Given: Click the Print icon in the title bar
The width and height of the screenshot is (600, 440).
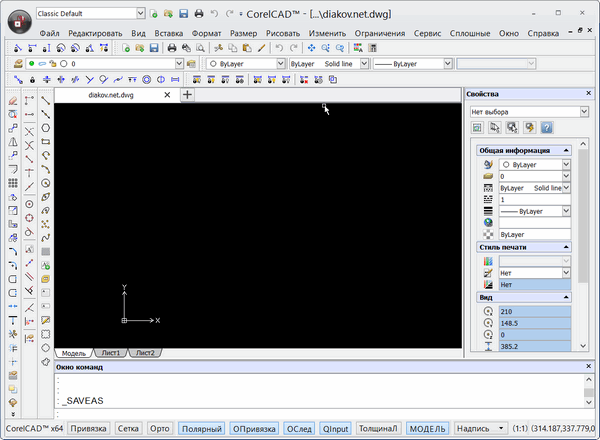Looking at the screenshot, I should pos(198,14).
